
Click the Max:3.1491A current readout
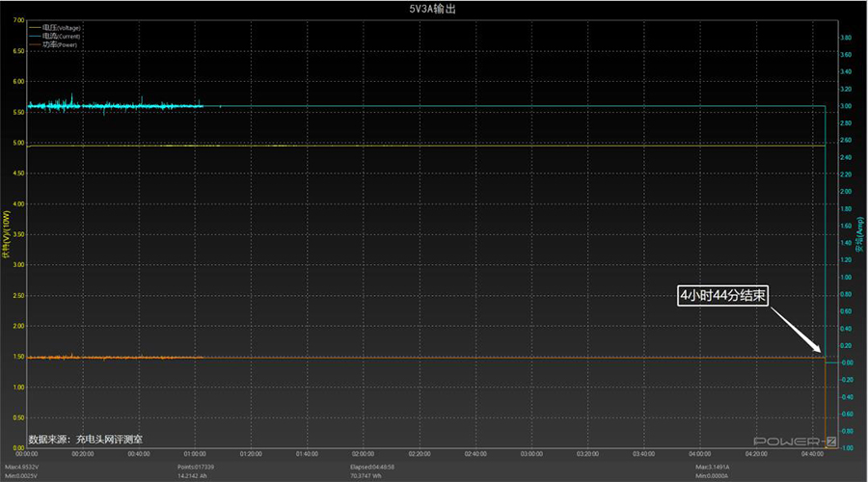click(x=716, y=467)
